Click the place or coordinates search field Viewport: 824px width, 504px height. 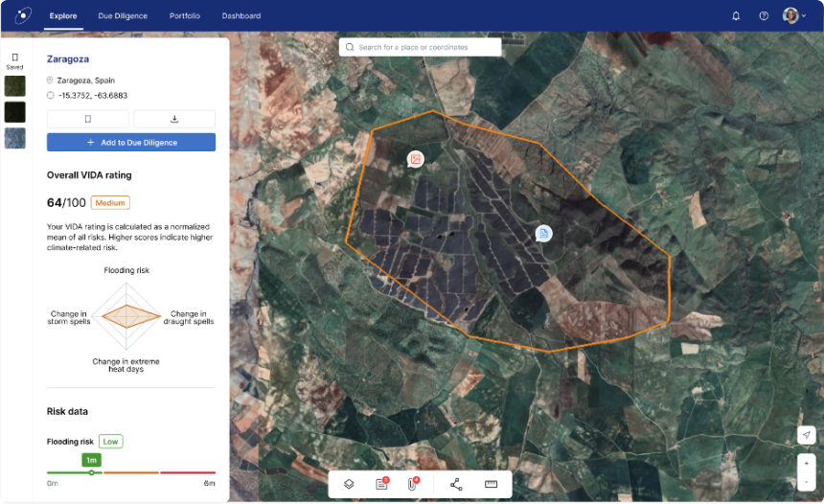point(420,47)
